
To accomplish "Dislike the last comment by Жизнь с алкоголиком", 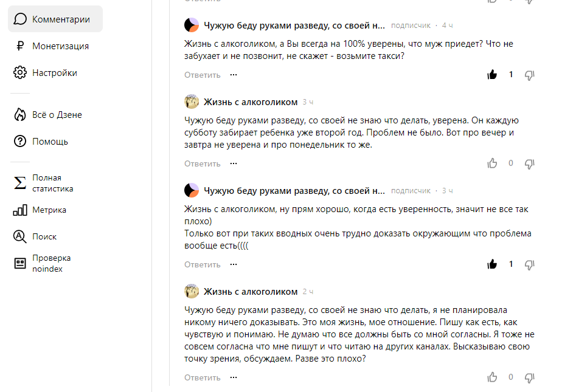I will [x=530, y=377].
